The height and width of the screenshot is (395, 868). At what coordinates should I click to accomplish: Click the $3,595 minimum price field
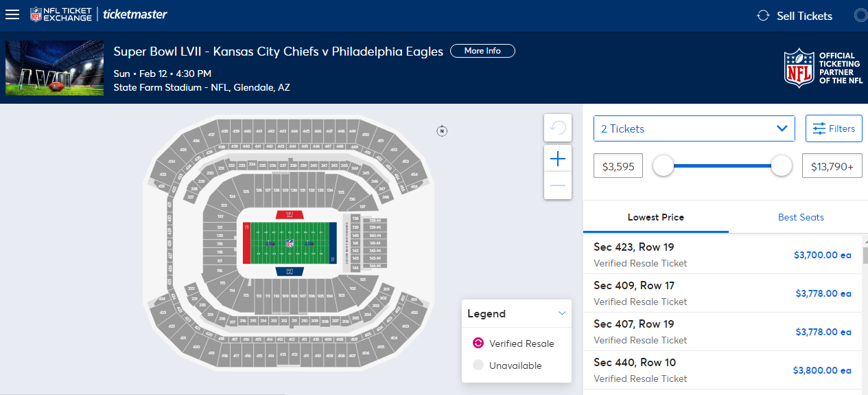618,166
